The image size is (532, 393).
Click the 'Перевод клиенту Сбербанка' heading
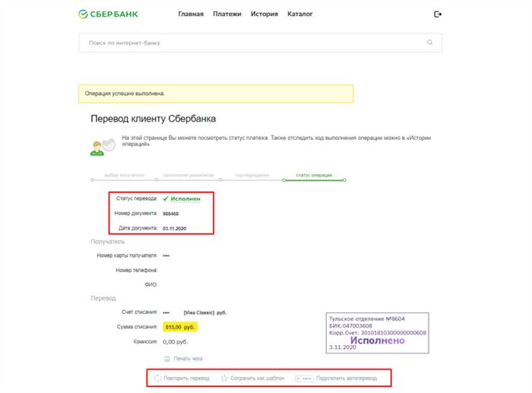pos(153,119)
